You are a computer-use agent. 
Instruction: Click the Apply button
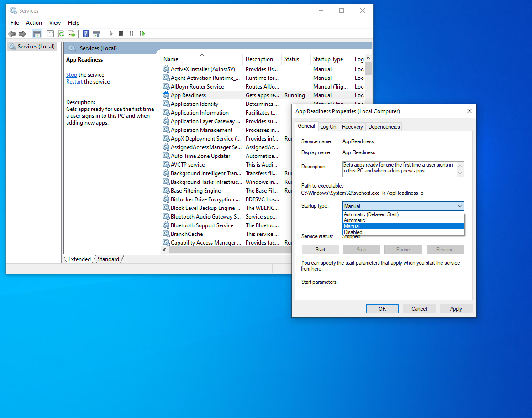456,309
